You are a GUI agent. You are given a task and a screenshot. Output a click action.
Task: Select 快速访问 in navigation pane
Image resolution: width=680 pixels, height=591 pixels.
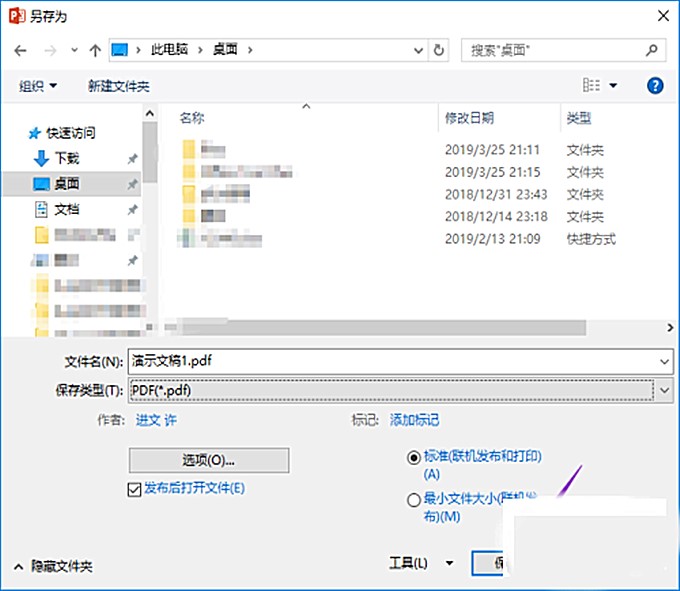62,133
